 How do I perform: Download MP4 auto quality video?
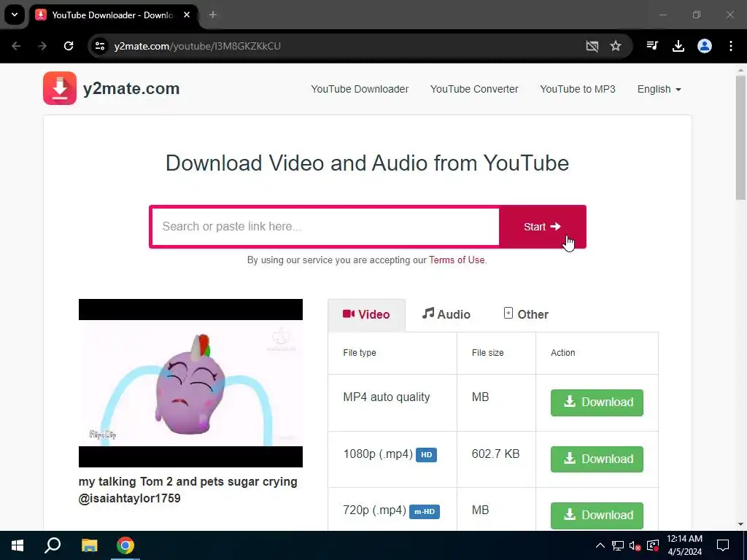point(597,402)
